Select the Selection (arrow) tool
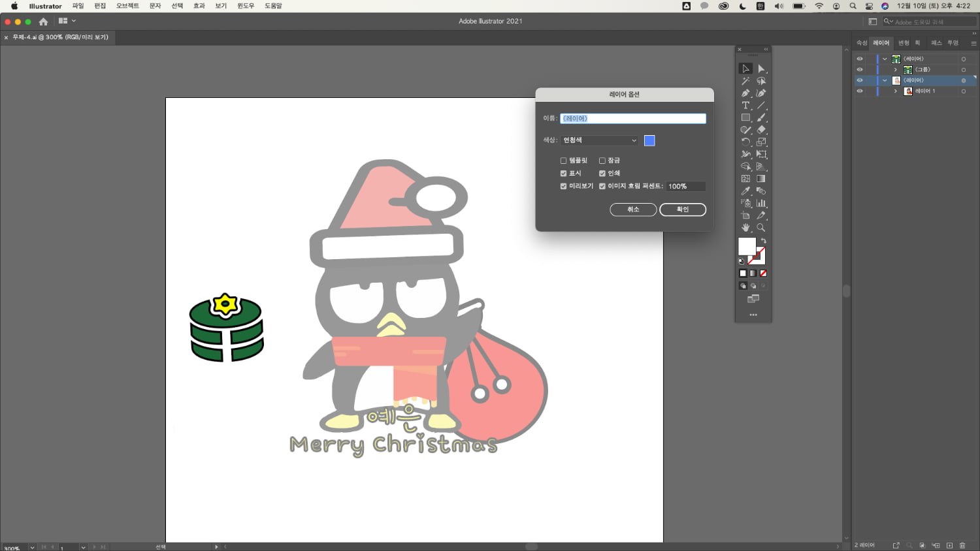The width and height of the screenshot is (980, 551). 745,69
